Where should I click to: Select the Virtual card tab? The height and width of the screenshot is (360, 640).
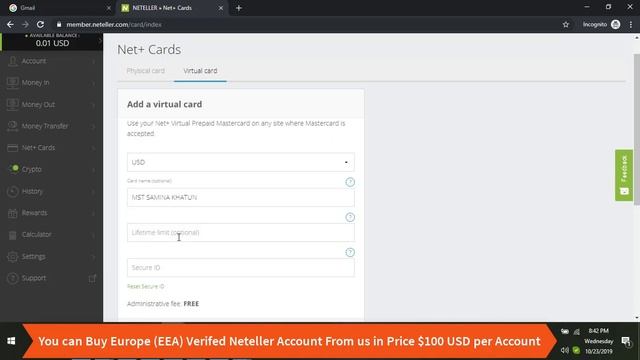tap(200, 71)
